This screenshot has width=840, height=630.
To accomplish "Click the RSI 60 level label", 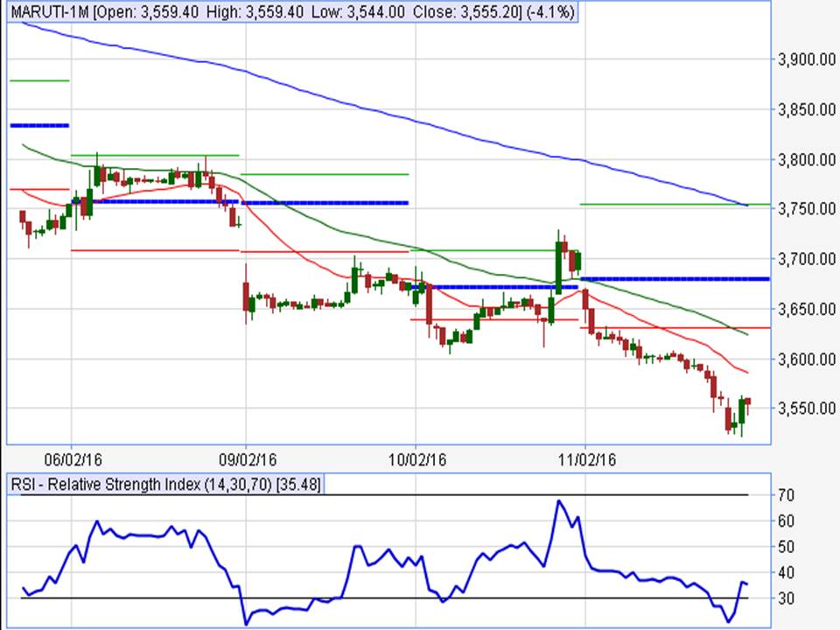I will (x=786, y=521).
